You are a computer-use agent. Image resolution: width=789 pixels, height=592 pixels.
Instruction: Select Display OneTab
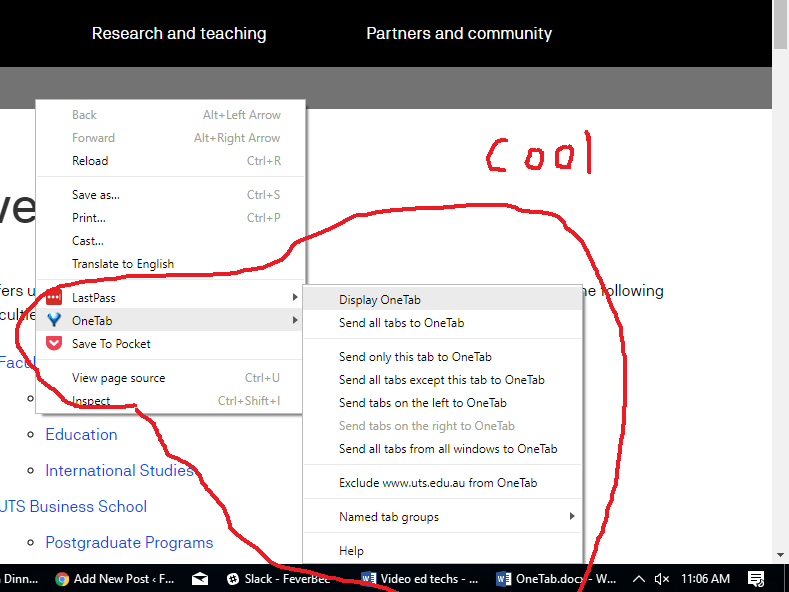(443, 300)
